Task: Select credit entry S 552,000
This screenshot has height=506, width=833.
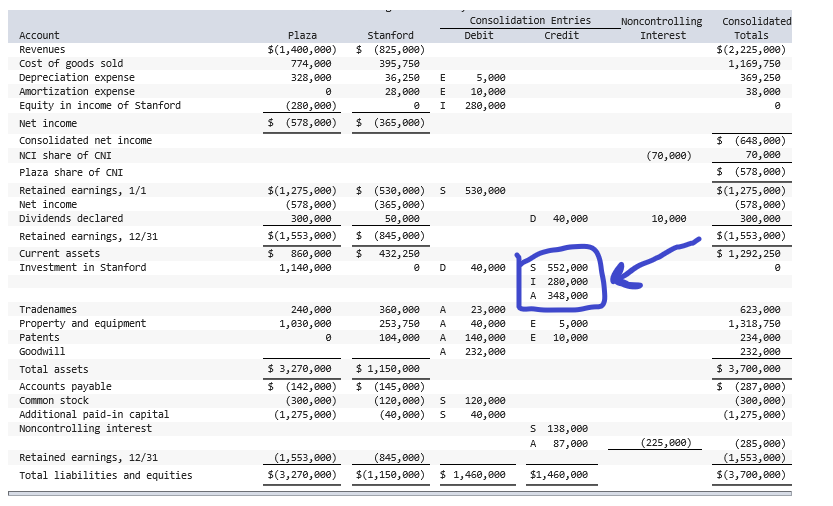Action: [559, 267]
